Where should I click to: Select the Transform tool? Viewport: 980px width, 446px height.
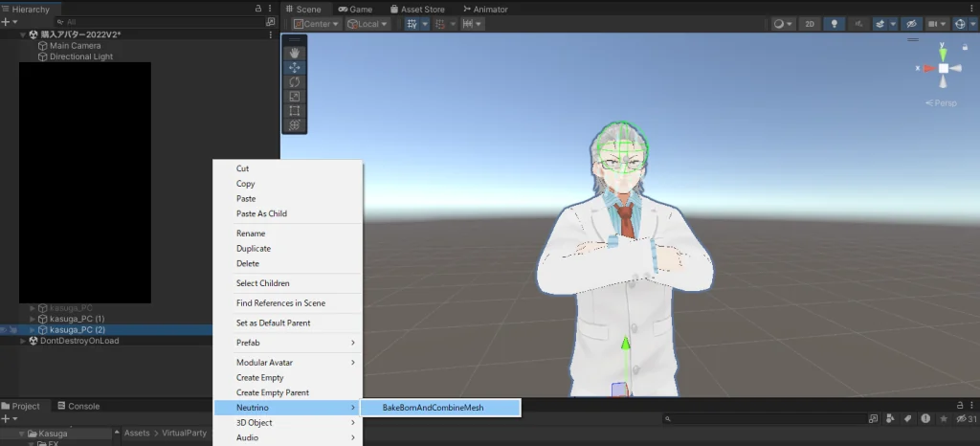click(x=295, y=125)
